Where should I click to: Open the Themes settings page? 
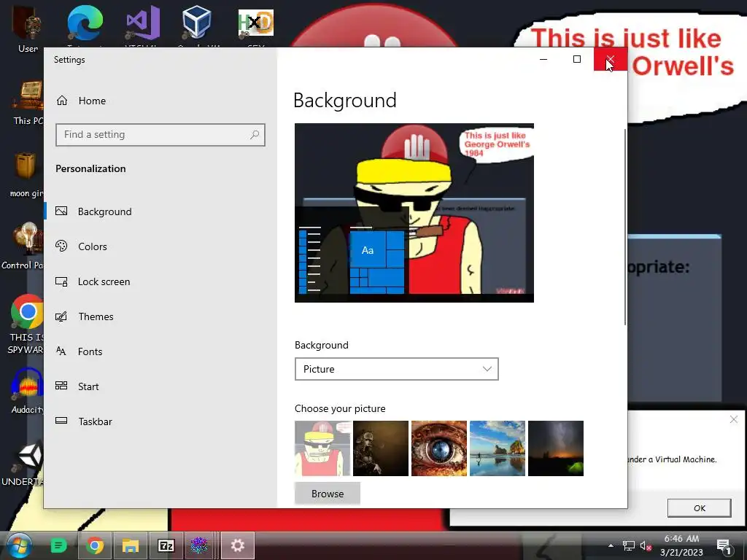[x=85, y=316]
